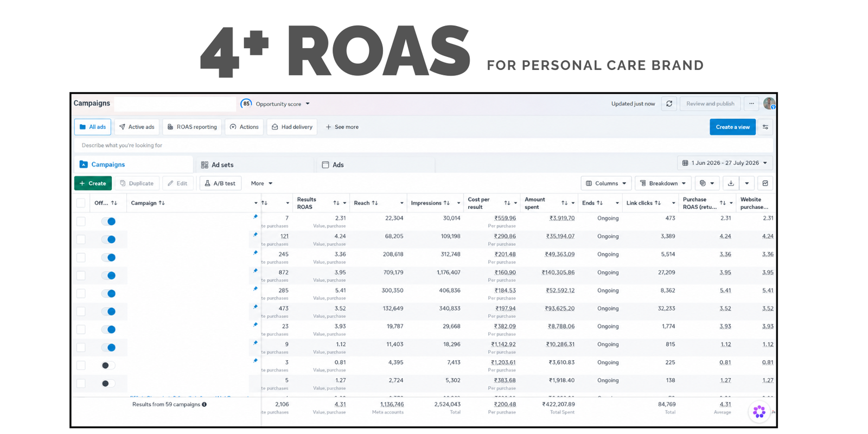Sort by Link clicks using its sort arrows
This screenshot has width=868, height=434.
click(x=658, y=203)
